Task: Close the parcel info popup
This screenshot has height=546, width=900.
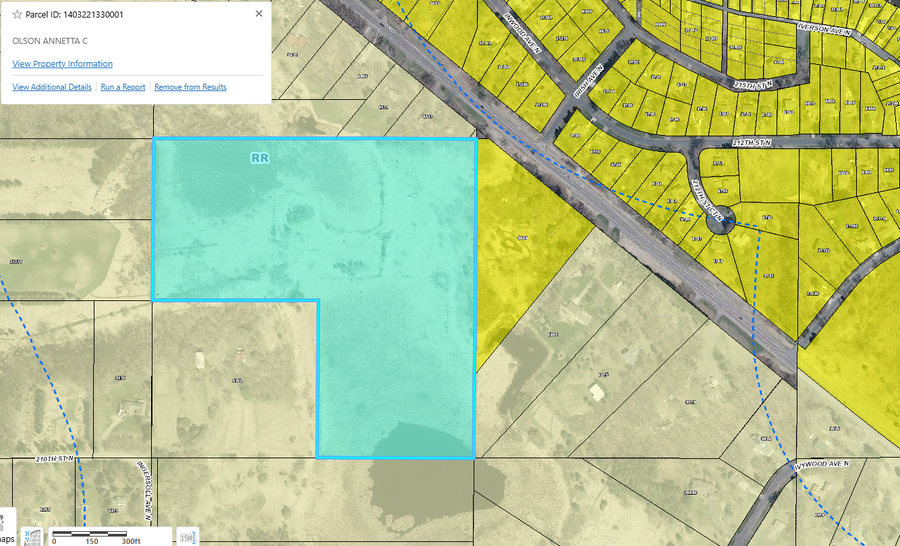Action: point(259,14)
